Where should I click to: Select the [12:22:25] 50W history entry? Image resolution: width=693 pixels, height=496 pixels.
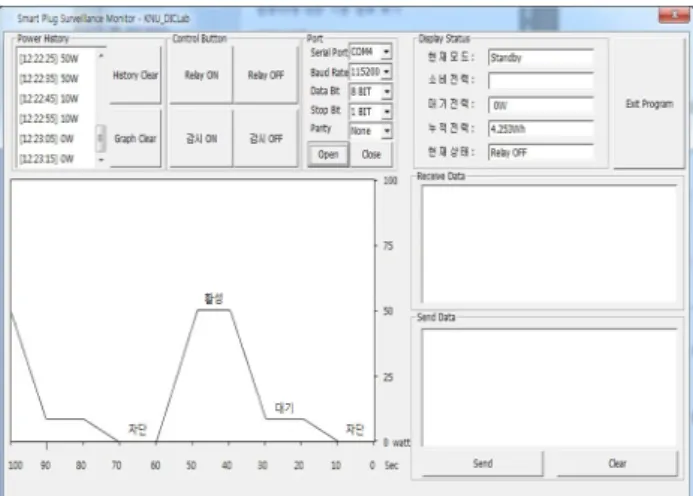click(x=49, y=58)
